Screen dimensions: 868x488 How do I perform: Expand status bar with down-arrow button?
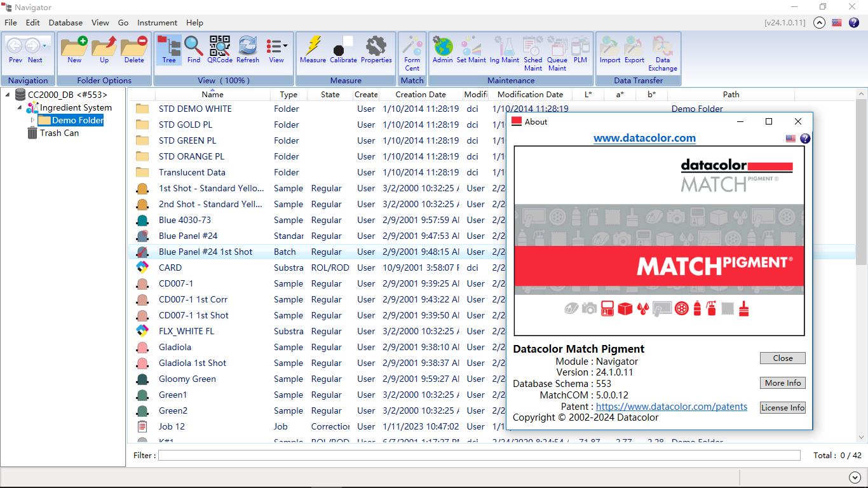tap(854, 477)
